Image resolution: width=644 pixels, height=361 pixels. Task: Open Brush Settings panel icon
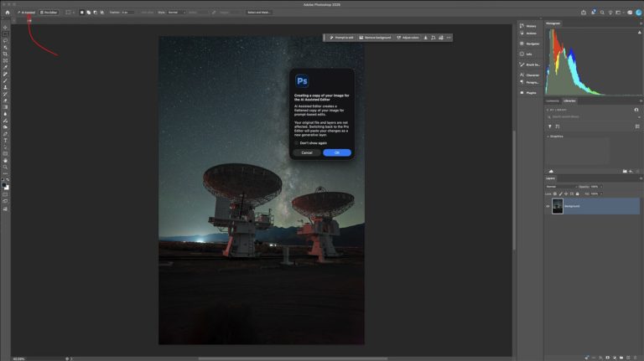click(522, 64)
